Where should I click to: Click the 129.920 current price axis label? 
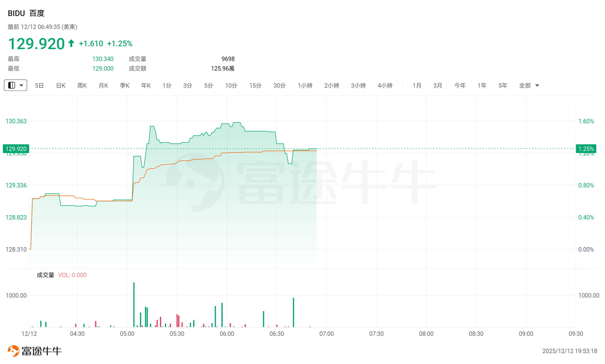point(16,149)
